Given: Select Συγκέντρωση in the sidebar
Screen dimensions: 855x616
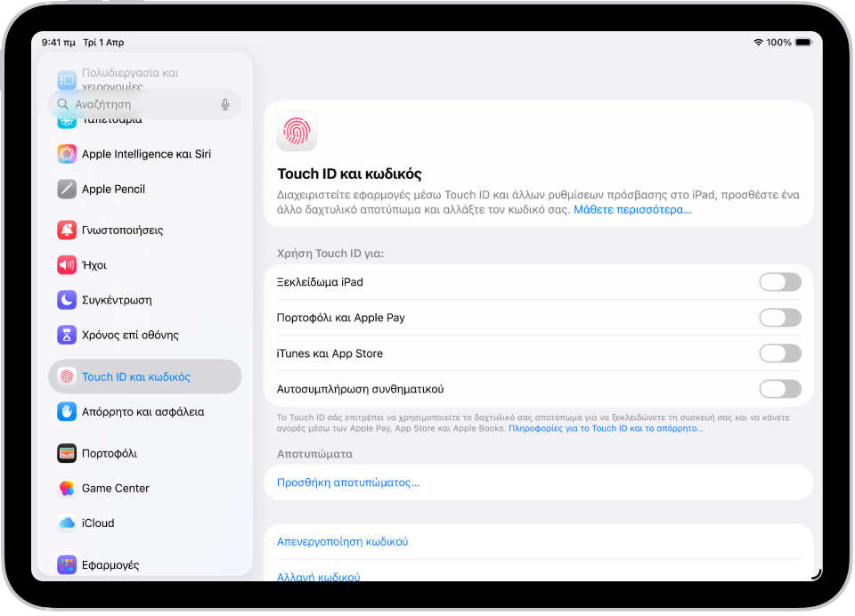Looking at the screenshot, I should click(x=145, y=300).
